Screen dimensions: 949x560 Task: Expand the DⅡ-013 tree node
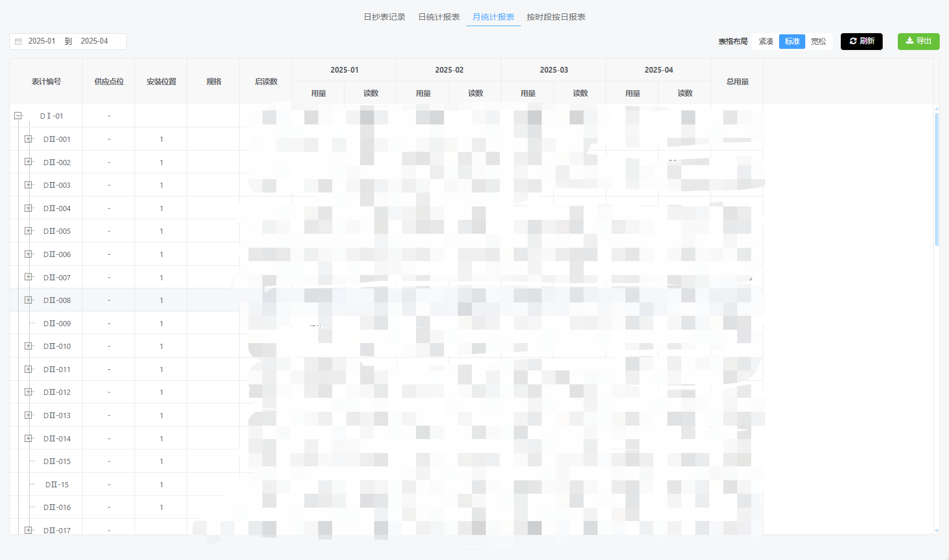28,415
